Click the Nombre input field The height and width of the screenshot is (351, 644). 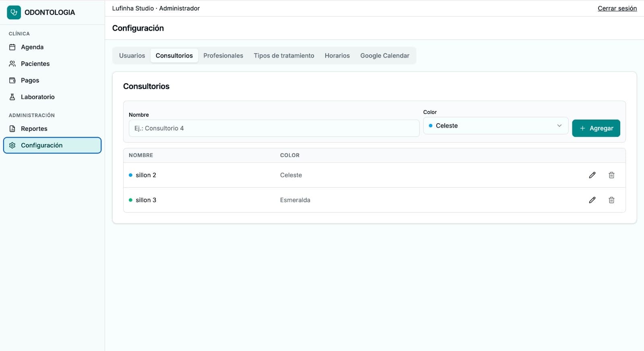coord(274,128)
